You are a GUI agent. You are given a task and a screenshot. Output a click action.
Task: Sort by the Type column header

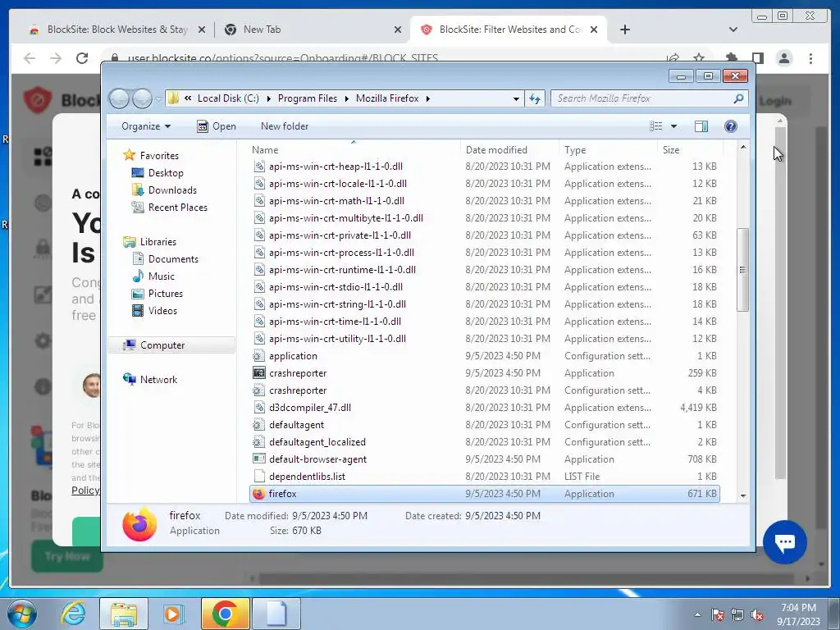pyautogui.click(x=608, y=150)
